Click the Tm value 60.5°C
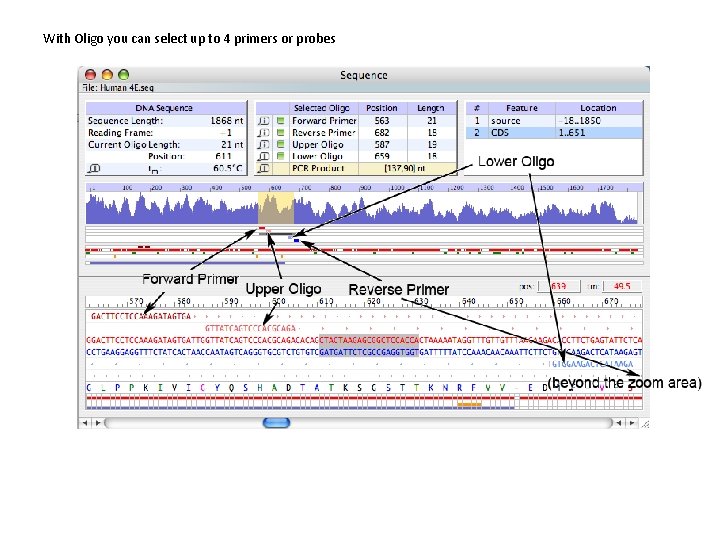Image resolution: width=720 pixels, height=540 pixels. point(228,169)
